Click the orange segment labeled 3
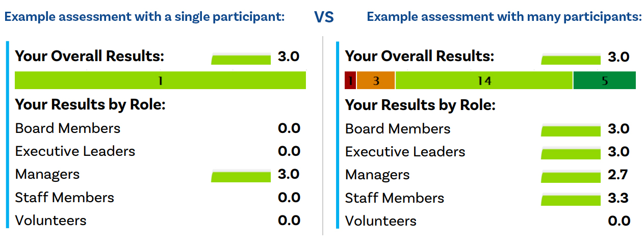 [376, 80]
